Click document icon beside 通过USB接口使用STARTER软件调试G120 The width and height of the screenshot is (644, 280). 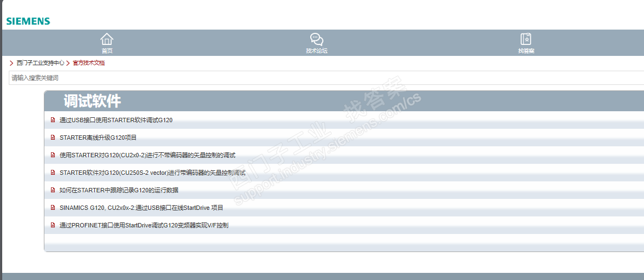tap(53, 120)
